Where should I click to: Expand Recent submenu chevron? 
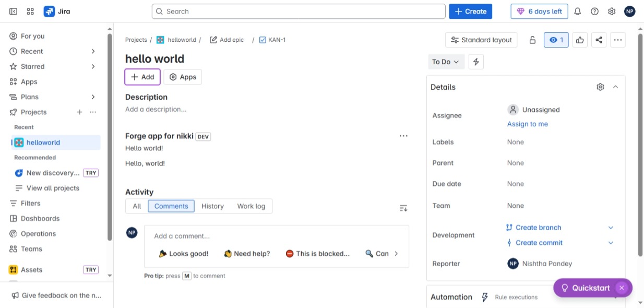pyautogui.click(x=93, y=51)
